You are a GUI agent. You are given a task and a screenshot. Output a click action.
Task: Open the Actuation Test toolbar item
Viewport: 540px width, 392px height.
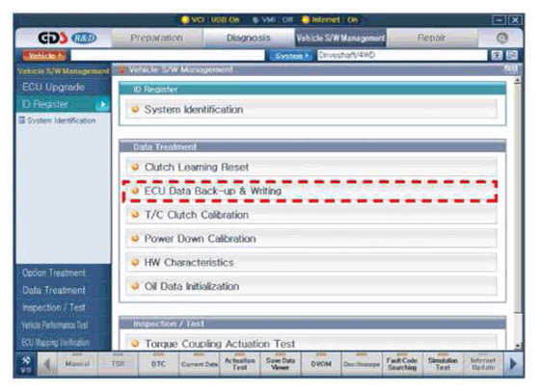tap(240, 364)
